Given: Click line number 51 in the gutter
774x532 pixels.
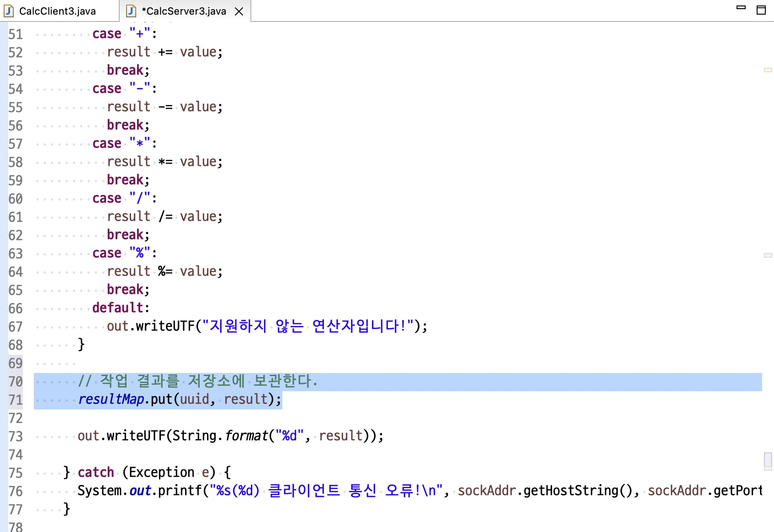Looking at the screenshot, I should click(16, 34).
